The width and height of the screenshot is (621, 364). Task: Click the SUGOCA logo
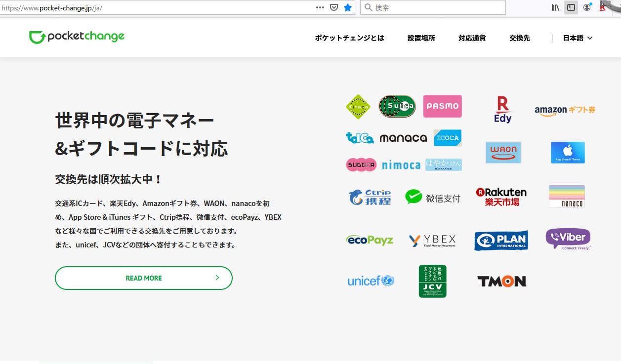coord(361,164)
